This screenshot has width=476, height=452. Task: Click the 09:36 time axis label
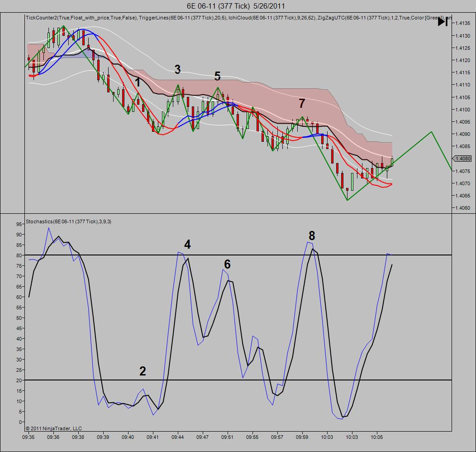tap(53, 438)
